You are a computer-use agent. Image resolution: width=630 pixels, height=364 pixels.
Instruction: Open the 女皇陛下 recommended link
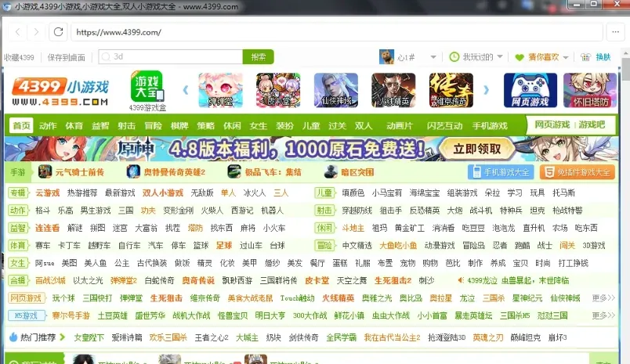[x=89, y=337]
